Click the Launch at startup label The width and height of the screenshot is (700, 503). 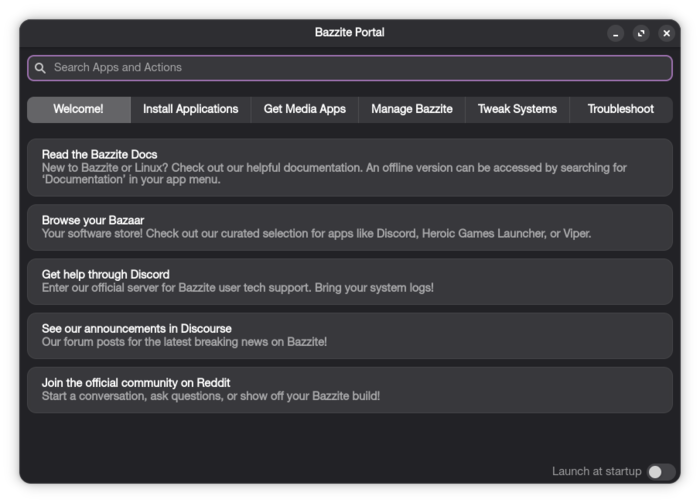coord(596,472)
